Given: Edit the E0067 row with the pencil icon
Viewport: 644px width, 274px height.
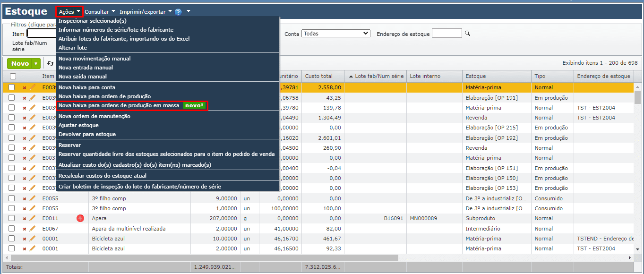Looking at the screenshot, I should pos(33,229).
